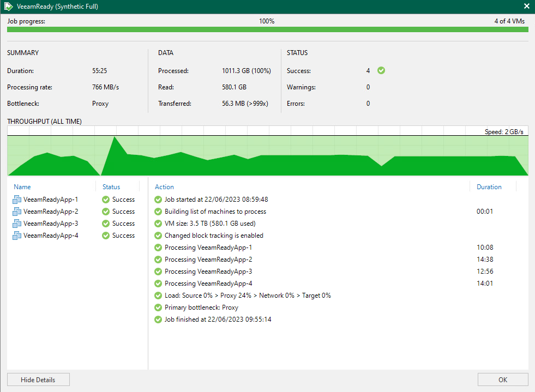The height and width of the screenshot is (392, 535).
Task: Click the 14:38 duration value
Action: [x=485, y=260]
